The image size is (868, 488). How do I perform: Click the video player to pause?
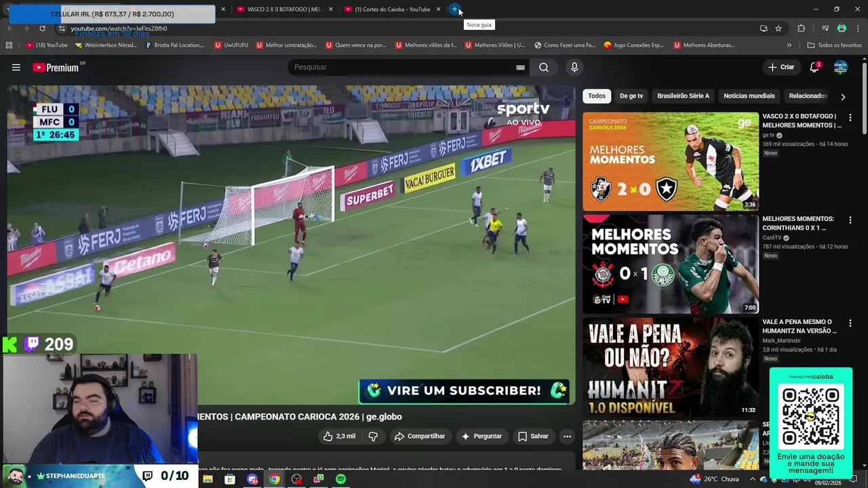(x=292, y=244)
